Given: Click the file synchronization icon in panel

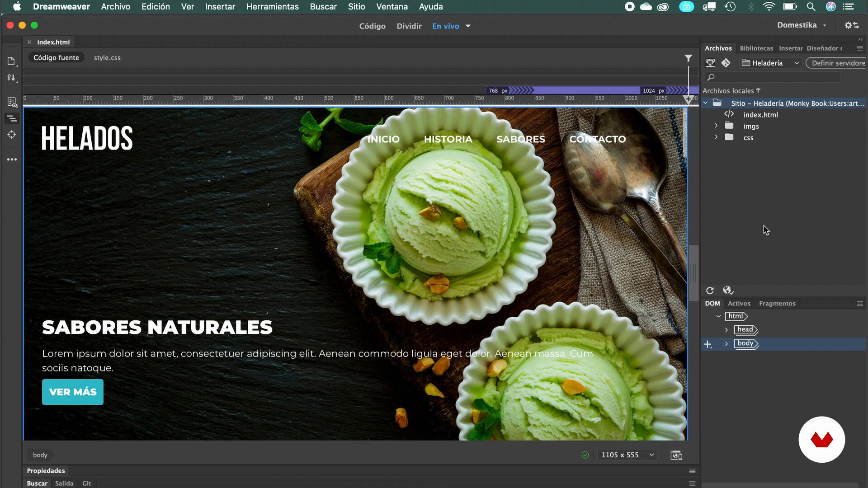Looking at the screenshot, I should click(x=728, y=290).
